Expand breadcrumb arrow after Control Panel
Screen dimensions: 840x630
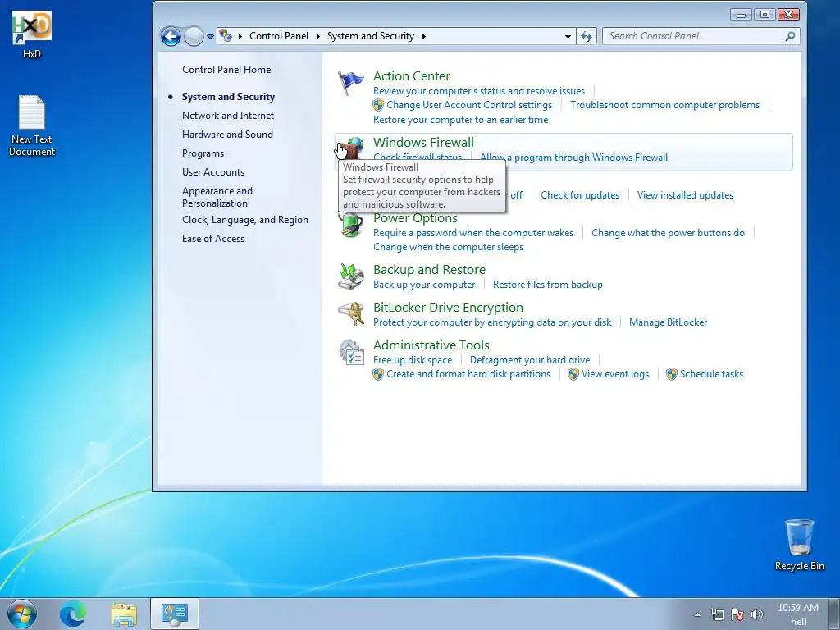point(317,36)
